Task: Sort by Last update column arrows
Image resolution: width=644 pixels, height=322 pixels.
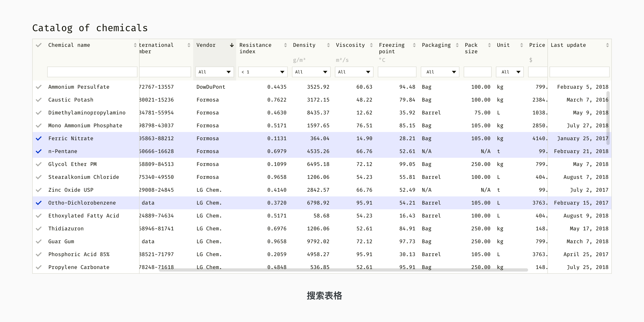Action: coord(608,45)
